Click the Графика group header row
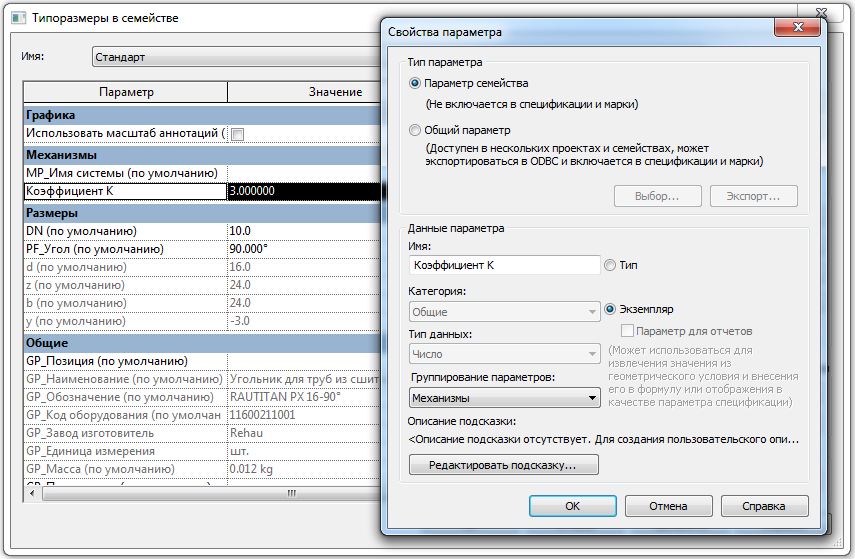The image size is (855, 559). [x=202, y=115]
